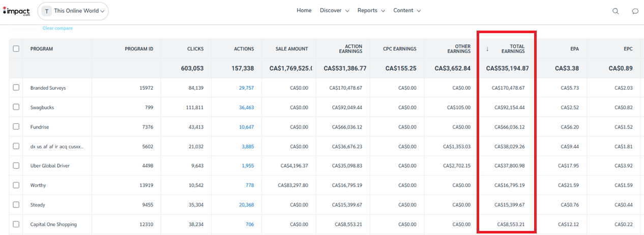This screenshot has height=235, width=644.
Task: Select the Fundrise program name
Action: (x=40, y=127)
